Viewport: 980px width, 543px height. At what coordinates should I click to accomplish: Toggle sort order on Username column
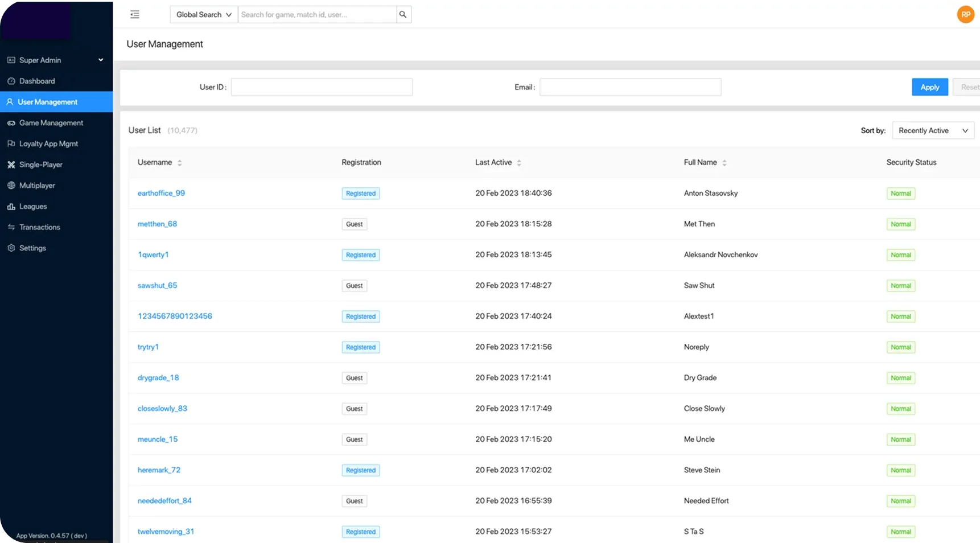(179, 163)
